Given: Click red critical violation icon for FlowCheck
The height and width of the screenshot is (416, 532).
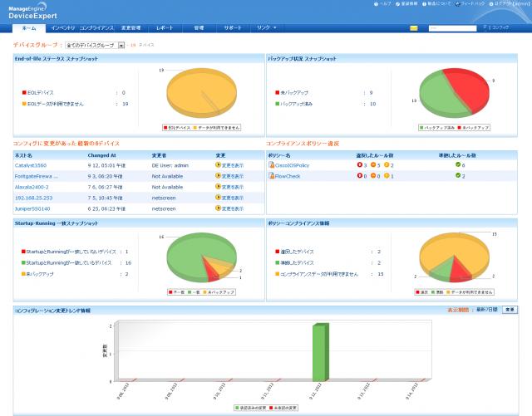Looking at the screenshot, I should point(360,176).
